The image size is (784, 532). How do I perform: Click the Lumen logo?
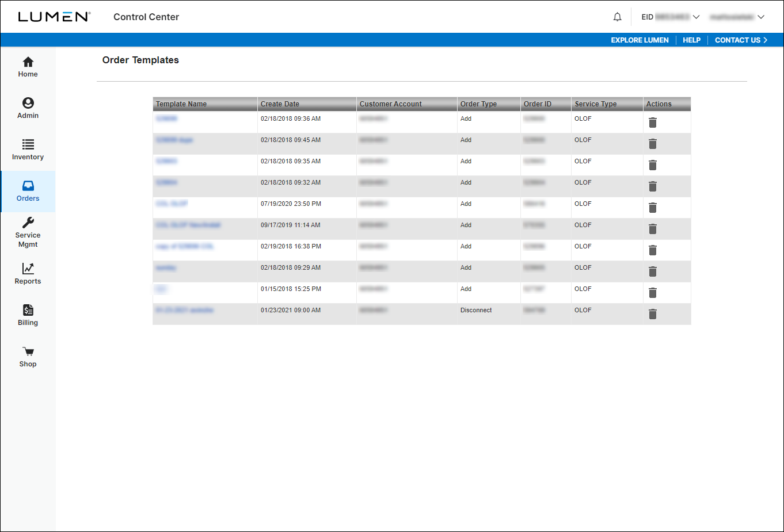(54, 17)
